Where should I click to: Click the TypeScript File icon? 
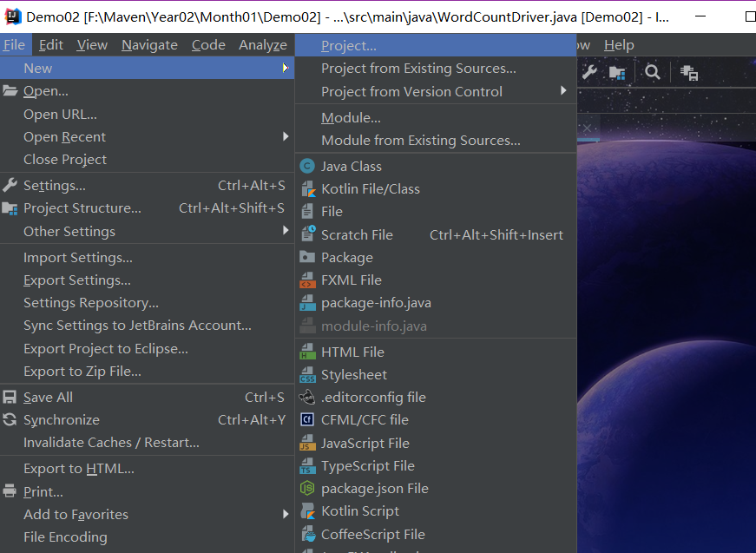(x=307, y=466)
